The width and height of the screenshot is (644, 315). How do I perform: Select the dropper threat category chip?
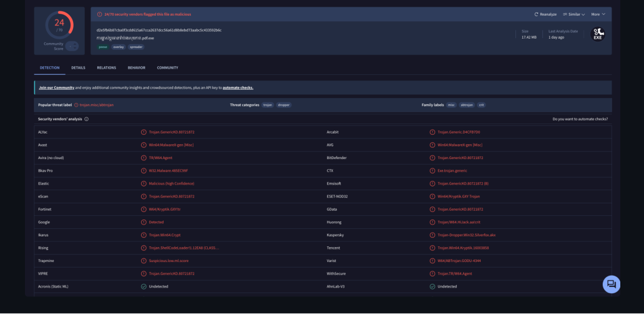284,105
